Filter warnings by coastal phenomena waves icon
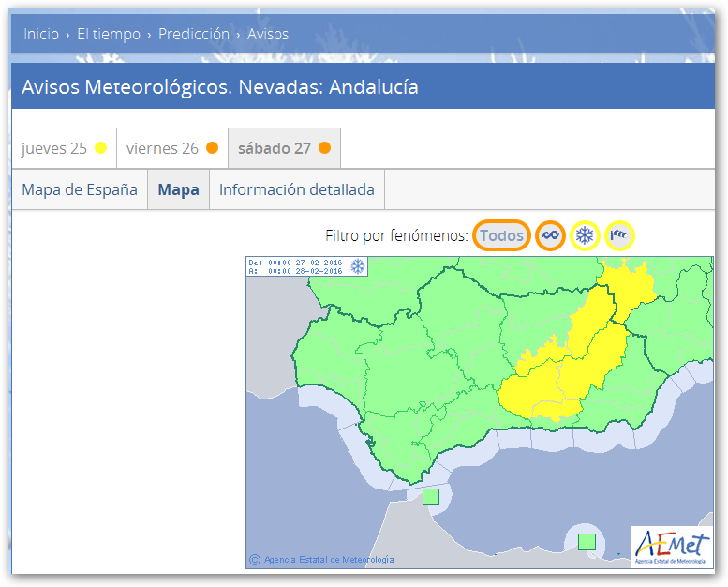The width and height of the screenshot is (728, 587). click(550, 235)
